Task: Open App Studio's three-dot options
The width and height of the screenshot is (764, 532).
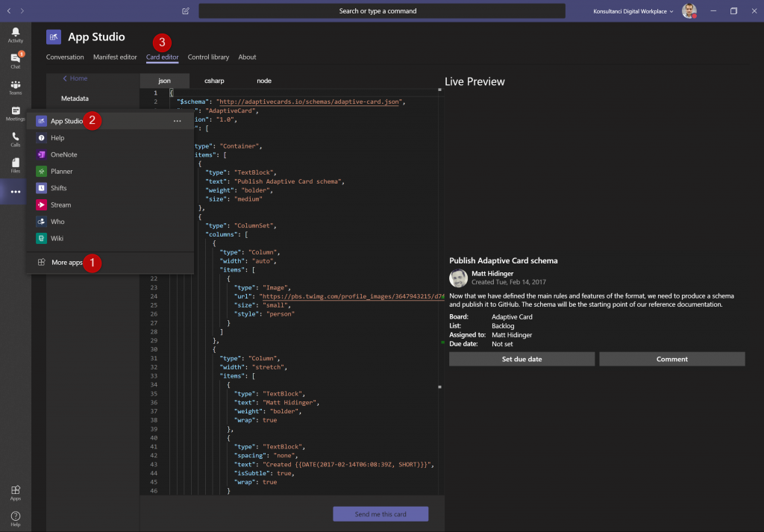Action: point(177,121)
